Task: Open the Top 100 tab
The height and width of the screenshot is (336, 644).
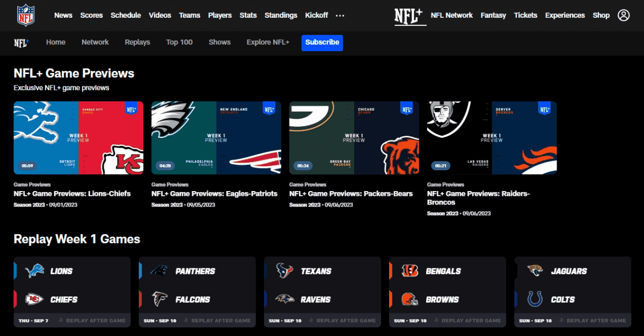Action: click(x=179, y=42)
